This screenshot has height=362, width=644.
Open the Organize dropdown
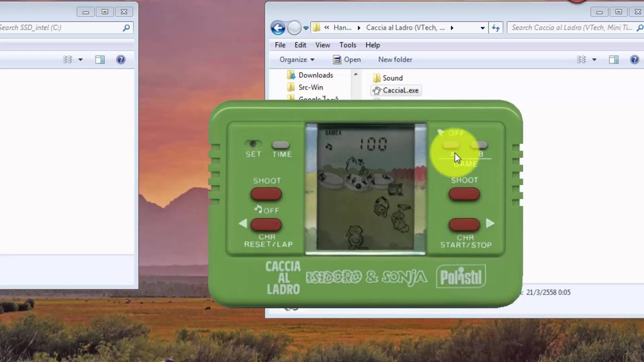coord(297,59)
